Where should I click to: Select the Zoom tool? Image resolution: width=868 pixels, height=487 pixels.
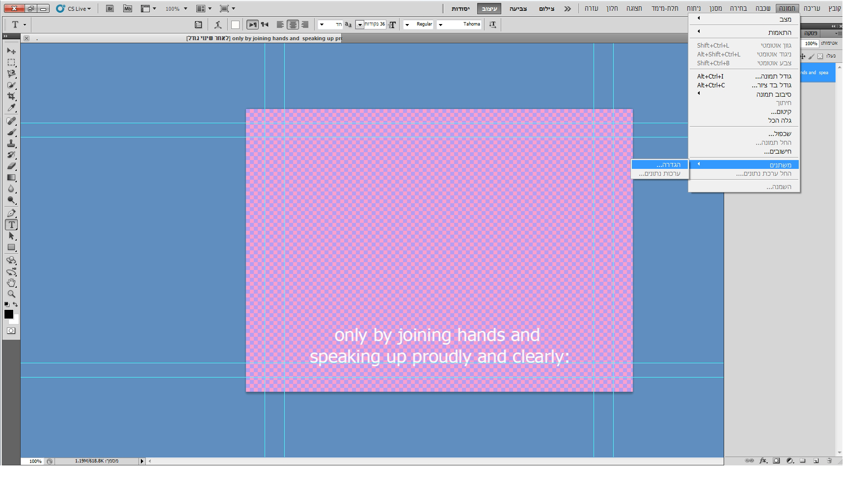(11, 294)
